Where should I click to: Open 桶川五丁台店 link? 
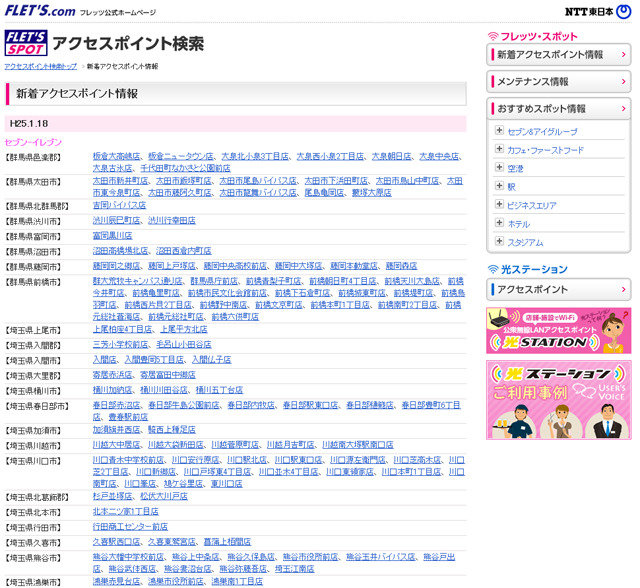click(220, 390)
